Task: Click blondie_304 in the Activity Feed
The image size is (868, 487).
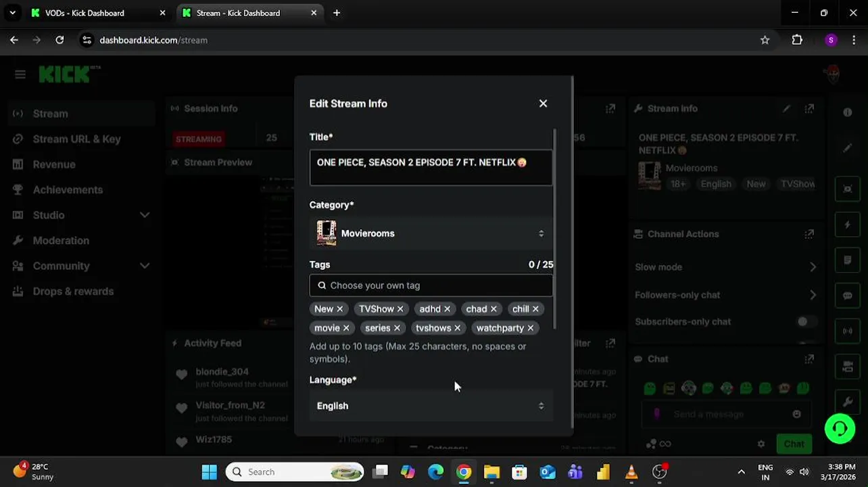Action: (x=222, y=371)
